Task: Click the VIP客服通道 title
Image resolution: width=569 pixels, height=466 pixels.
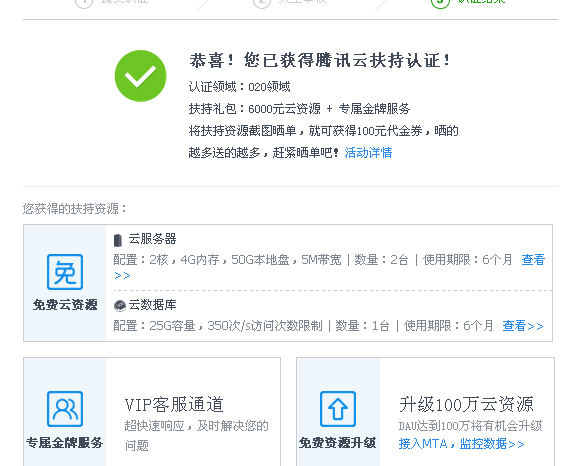Action: point(174,404)
